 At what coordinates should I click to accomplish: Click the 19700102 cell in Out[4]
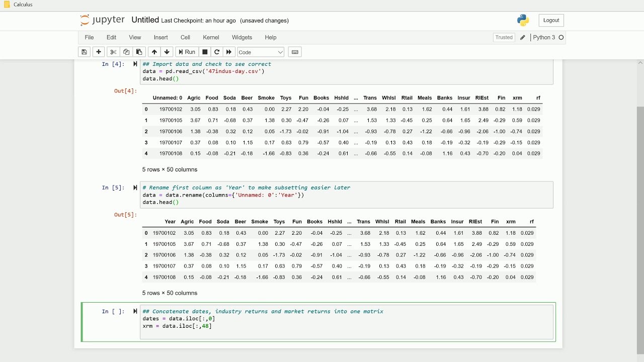(x=171, y=109)
